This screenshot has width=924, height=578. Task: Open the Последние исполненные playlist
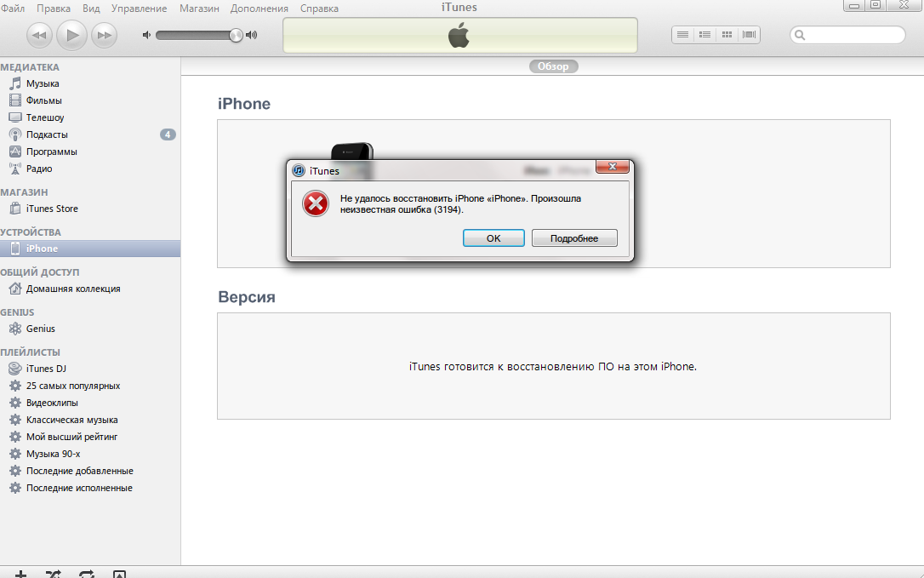click(79, 488)
